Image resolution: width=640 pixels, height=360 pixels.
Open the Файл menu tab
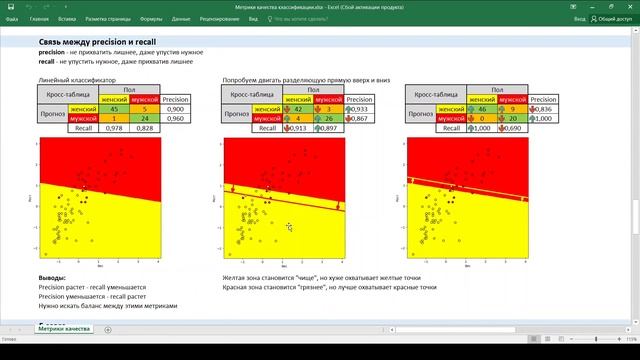point(12,19)
